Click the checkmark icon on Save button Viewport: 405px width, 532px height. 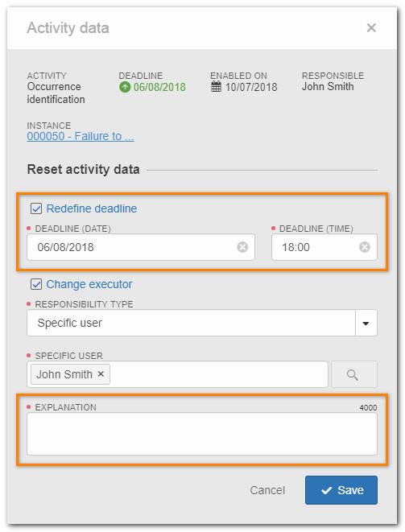pyautogui.click(x=327, y=490)
